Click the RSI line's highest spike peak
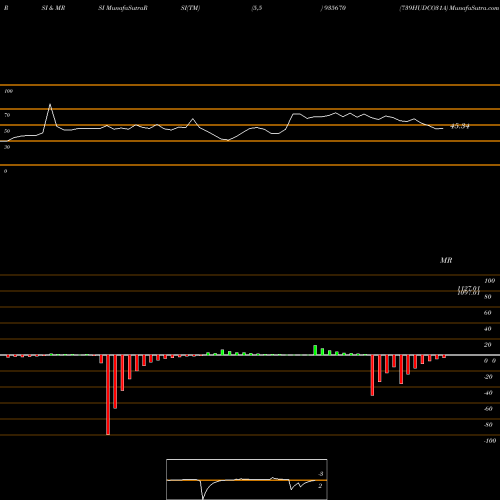This screenshot has height=500, width=500. point(50,105)
